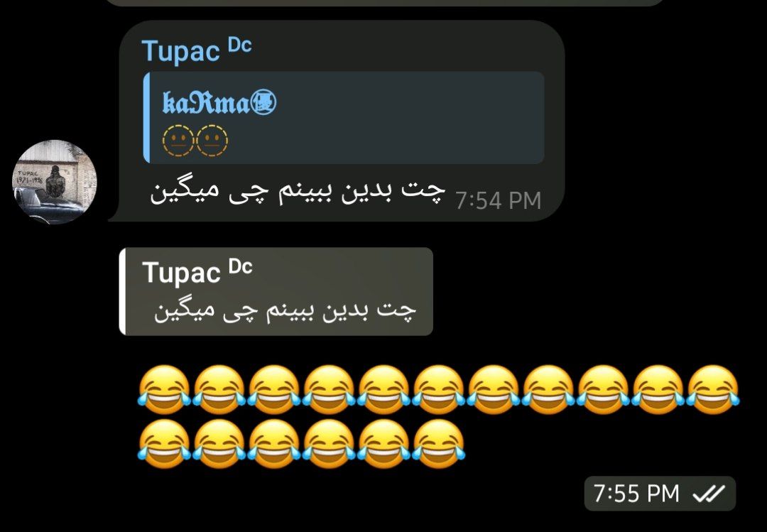Tap the first laughing emoji in top row
The image size is (767, 532).
[164, 389]
